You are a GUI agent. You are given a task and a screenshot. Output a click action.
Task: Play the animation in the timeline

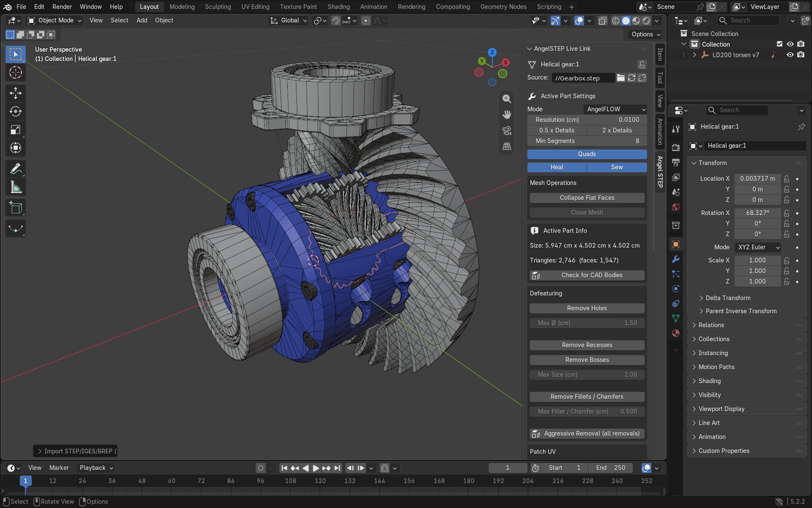click(x=316, y=468)
